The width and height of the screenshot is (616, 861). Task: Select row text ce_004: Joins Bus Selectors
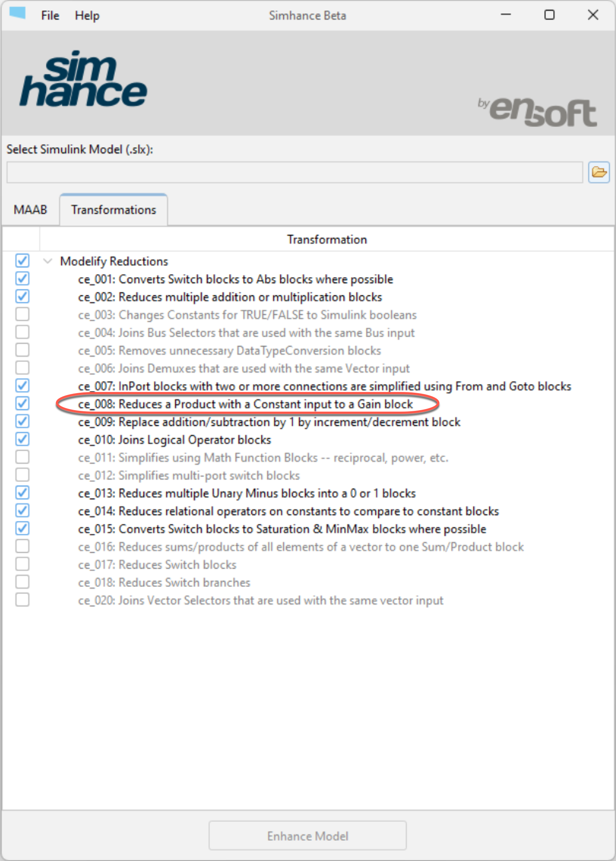click(x=246, y=333)
